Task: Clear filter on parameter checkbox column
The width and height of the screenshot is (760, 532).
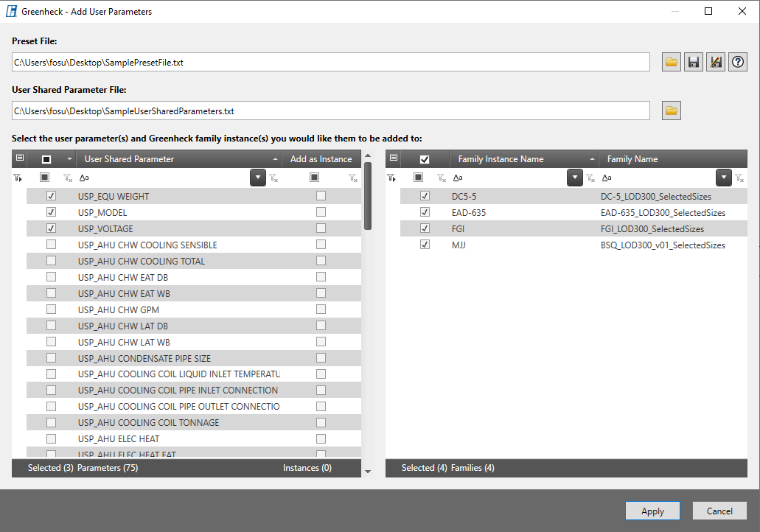Action: tap(68, 178)
